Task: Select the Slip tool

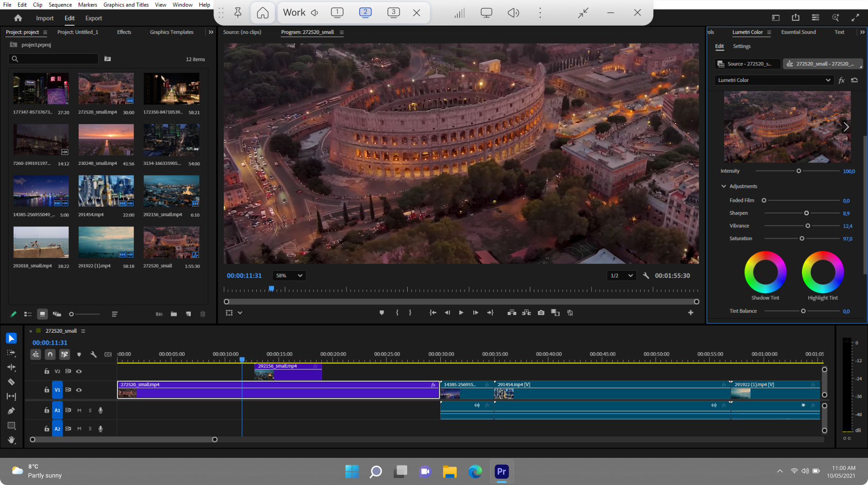Action: 11,396
